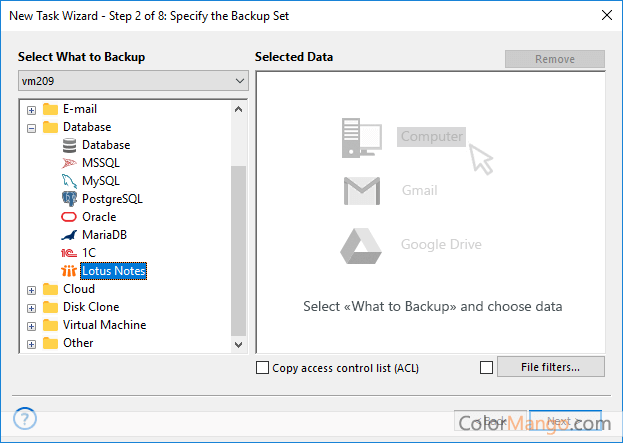Open the vm209 computer dropdown
The width and height of the screenshot is (623, 443).
click(x=239, y=80)
